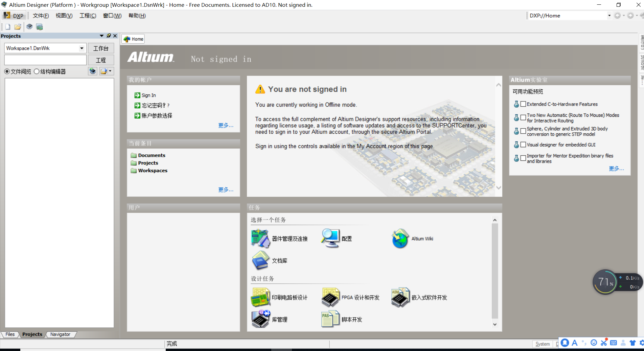Click the open folder toolbar icon

click(x=18, y=27)
